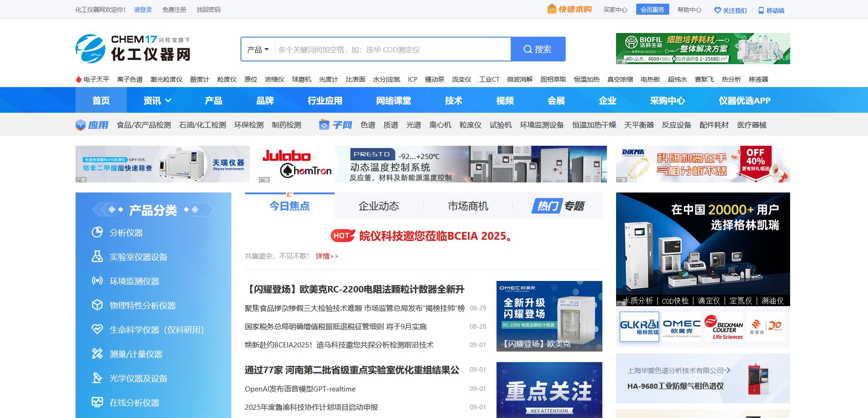Open the 格林凯瑞 20000+ 用户 ad
Viewport: 868px width, 418px height.
pyautogui.click(x=703, y=249)
